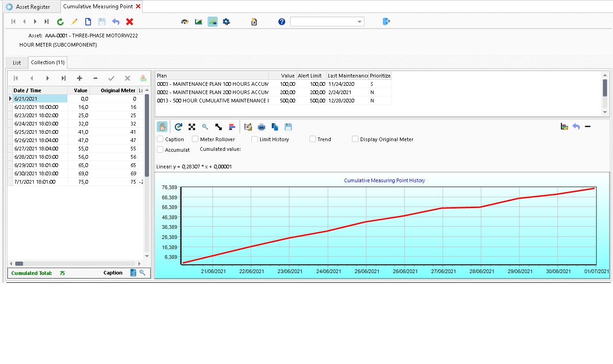This screenshot has width=613, height=364.
Task: Enable Display Original Meter
Action: coord(355,139)
